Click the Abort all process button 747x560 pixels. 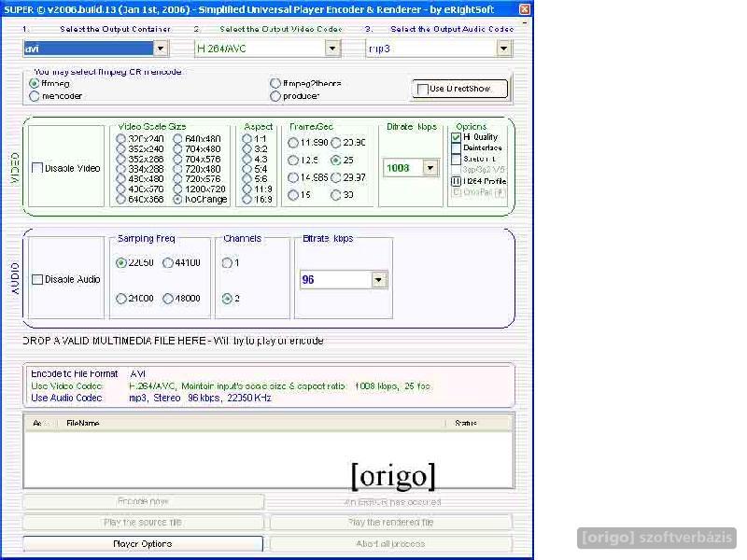(x=390, y=543)
